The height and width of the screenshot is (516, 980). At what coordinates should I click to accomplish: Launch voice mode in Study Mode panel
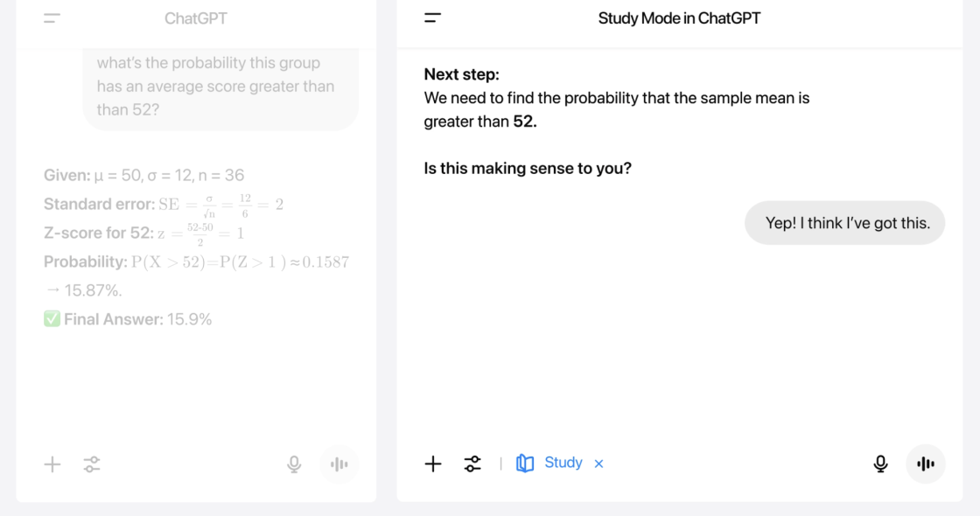926,464
